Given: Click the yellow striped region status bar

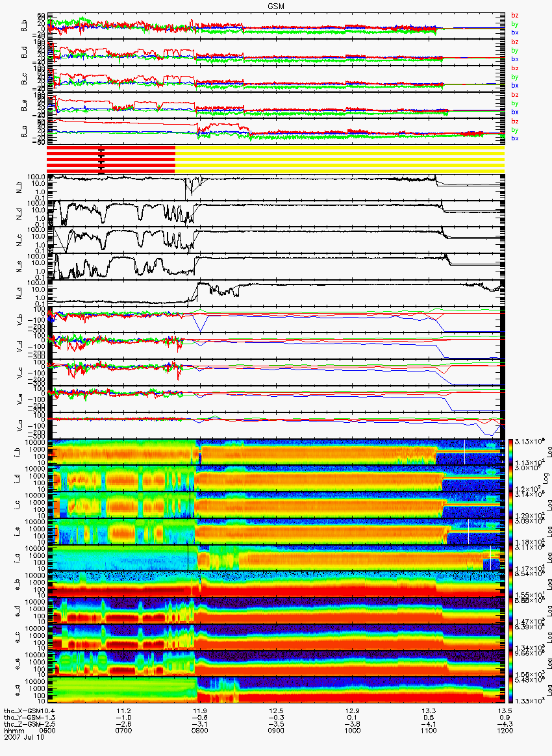Looking at the screenshot, I should coord(340,158).
